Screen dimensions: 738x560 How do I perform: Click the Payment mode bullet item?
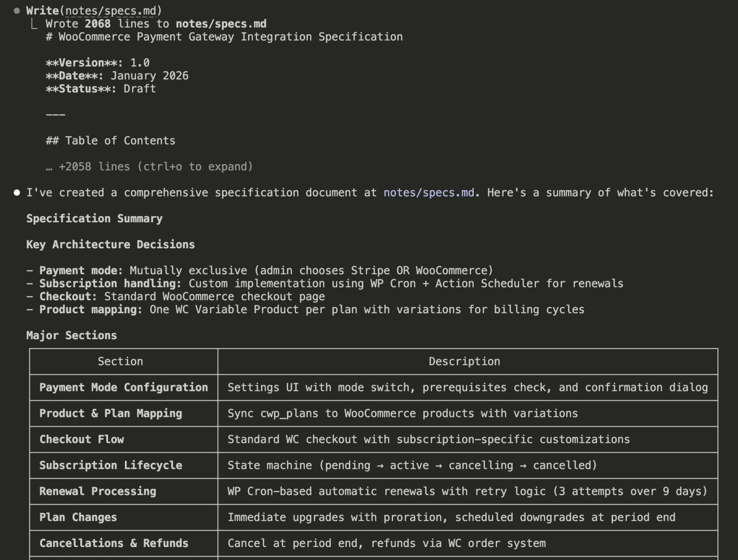[x=259, y=270]
